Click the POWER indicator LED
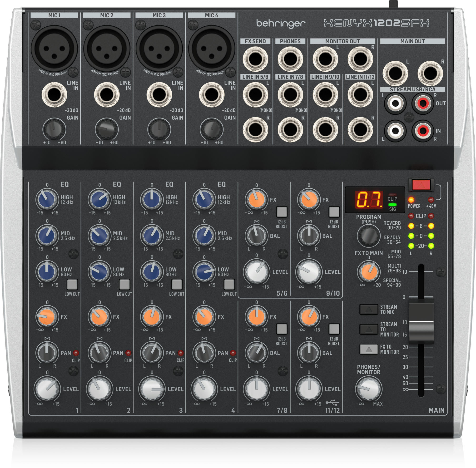476x468 pixels. [411, 199]
